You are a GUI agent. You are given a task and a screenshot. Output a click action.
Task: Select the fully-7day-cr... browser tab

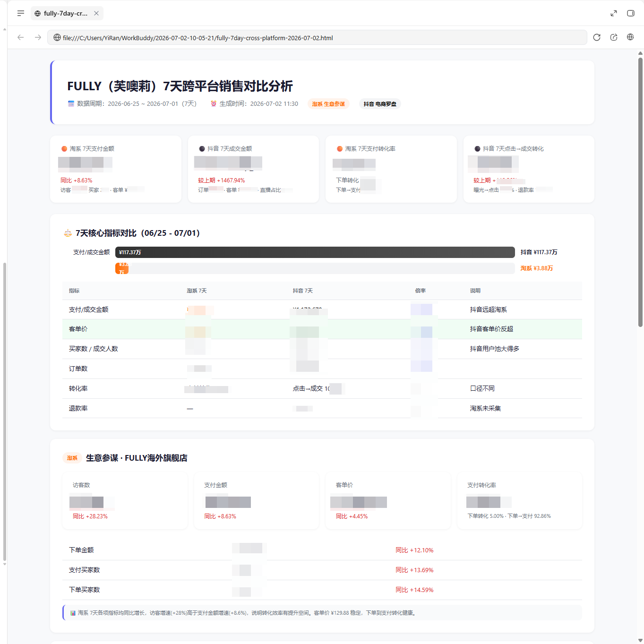pyautogui.click(x=67, y=13)
